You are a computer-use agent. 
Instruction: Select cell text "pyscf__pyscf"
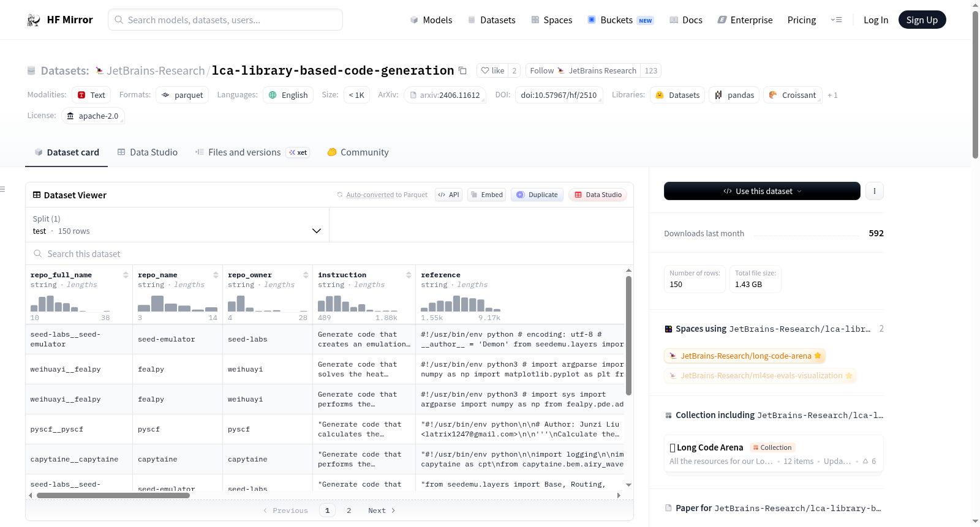(x=57, y=430)
